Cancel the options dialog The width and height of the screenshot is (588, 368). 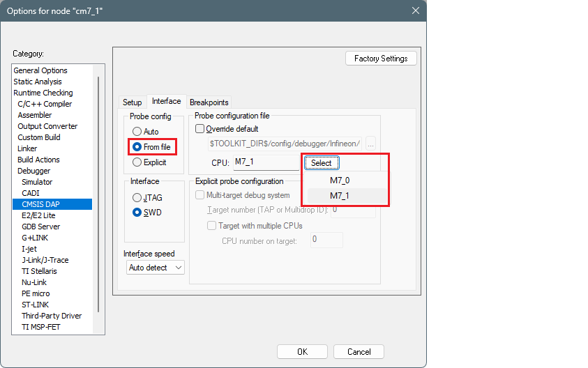click(x=359, y=352)
